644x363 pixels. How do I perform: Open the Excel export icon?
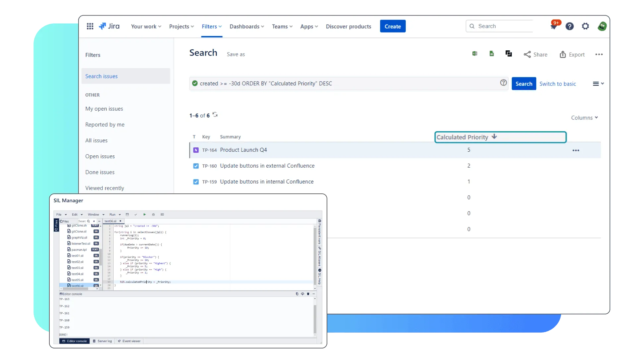475,54
